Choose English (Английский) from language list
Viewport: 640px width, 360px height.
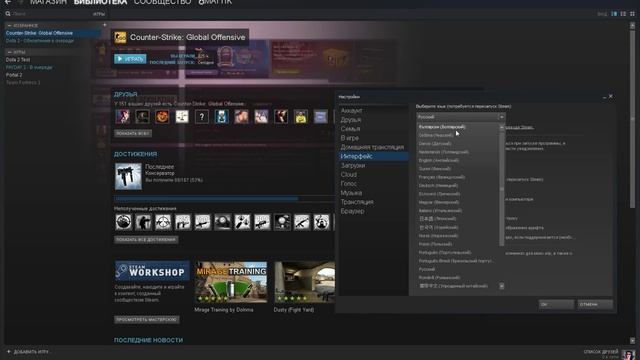pyautogui.click(x=438, y=160)
